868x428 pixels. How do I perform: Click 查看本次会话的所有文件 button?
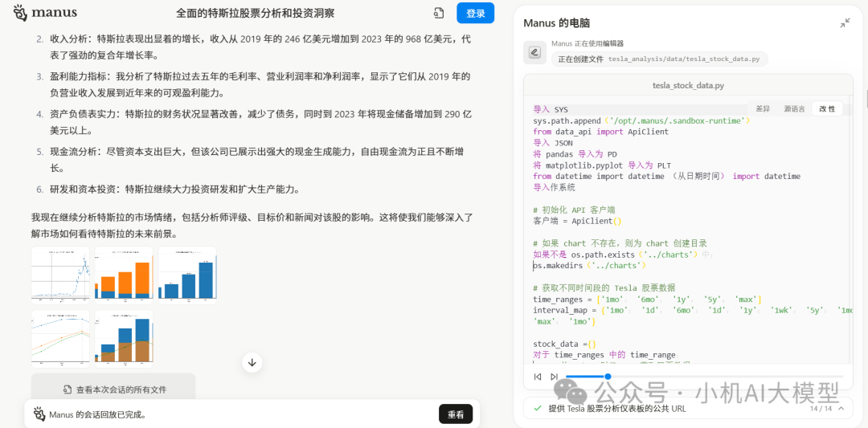[113, 389]
